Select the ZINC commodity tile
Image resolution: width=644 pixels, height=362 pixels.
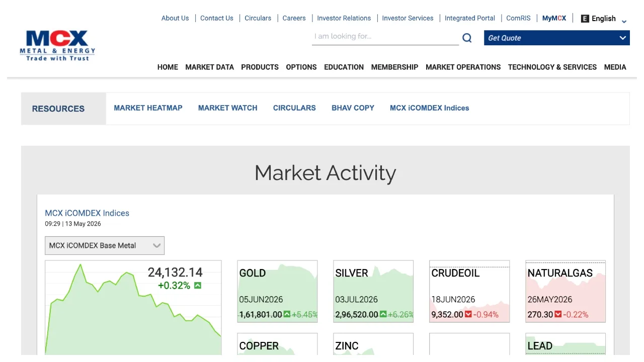coord(373,344)
